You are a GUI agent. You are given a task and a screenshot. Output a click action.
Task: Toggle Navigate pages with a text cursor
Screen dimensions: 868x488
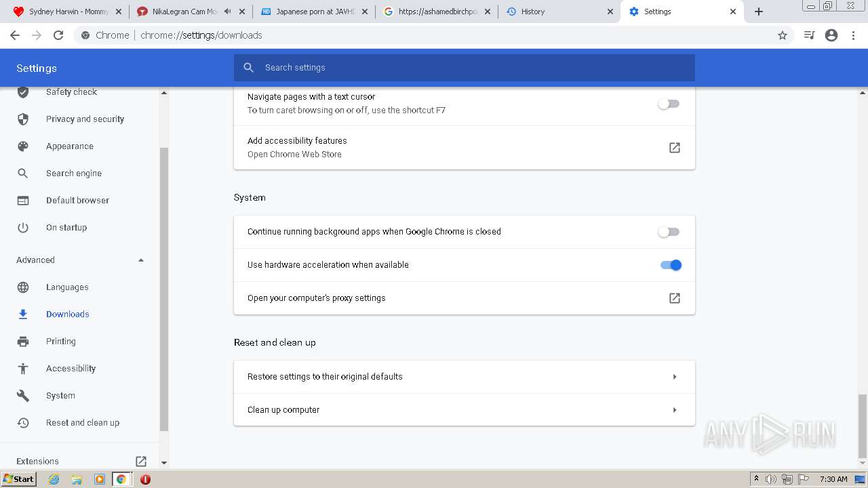click(669, 104)
